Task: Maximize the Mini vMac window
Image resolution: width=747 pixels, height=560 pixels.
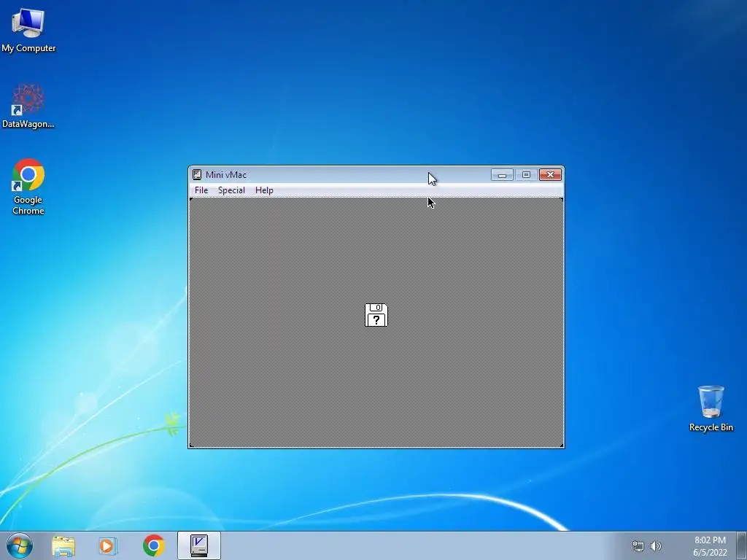Action: point(526,175)
